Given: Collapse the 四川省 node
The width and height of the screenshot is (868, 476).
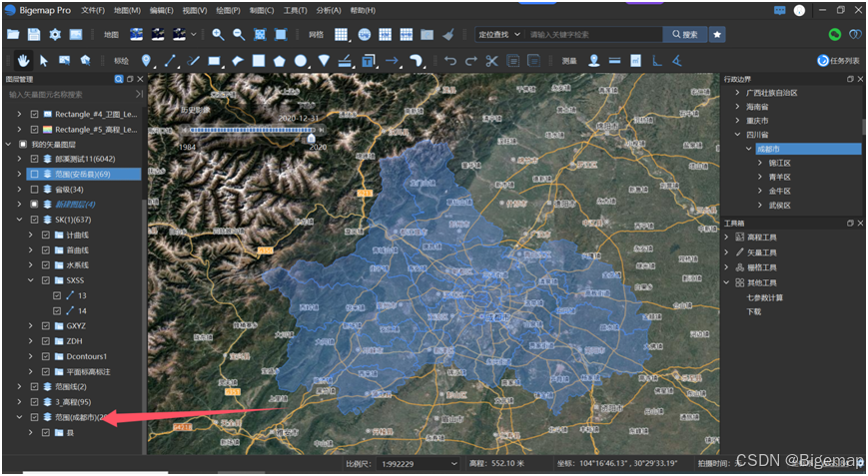Looking at the screenshot, I should 737,135.
